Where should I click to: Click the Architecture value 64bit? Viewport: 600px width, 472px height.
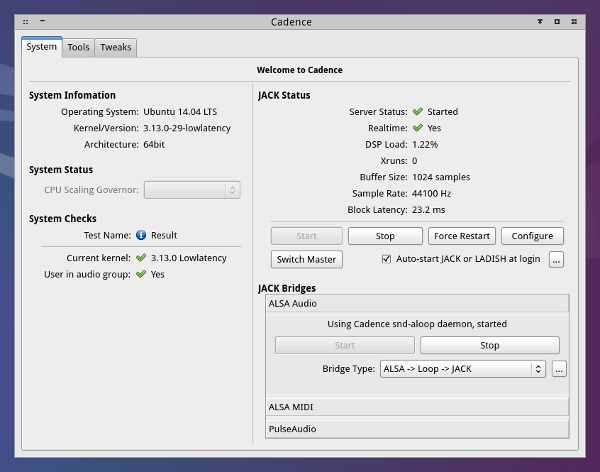click(x=154, y=145)
